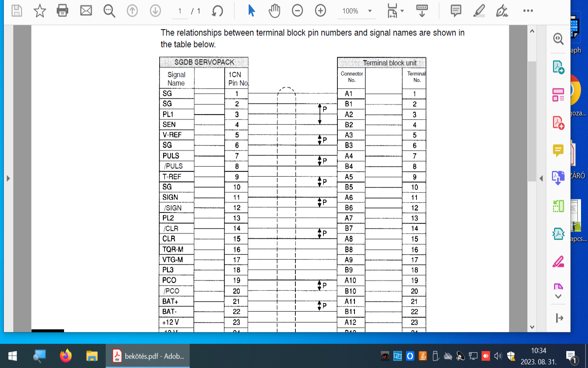
Task: Click the 'V-REF' signal name cell
Action: (x=177, y=135)
